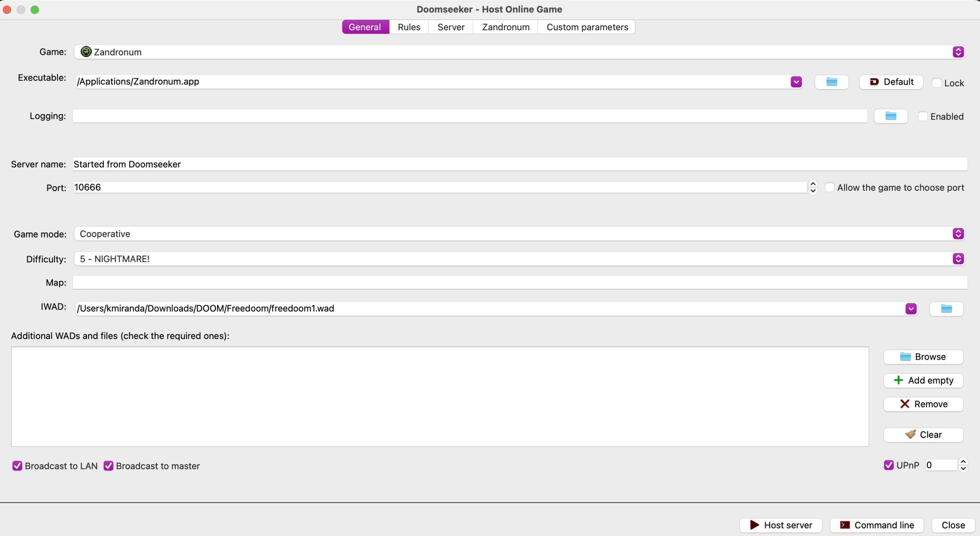Open the Server tab
The width and height of the screenshot is (980, 536).
[x=451, y=27]
